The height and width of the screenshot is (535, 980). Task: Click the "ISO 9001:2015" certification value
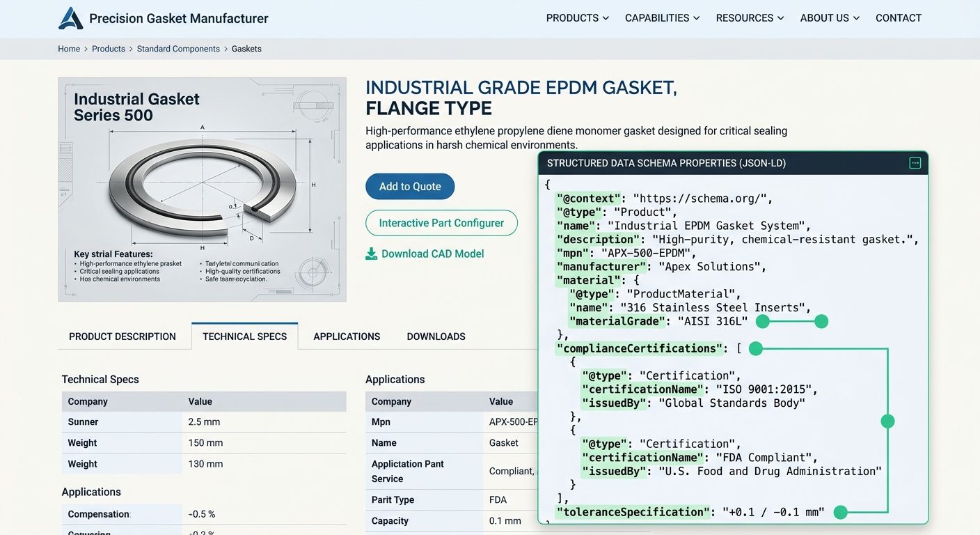click(764, 389)
